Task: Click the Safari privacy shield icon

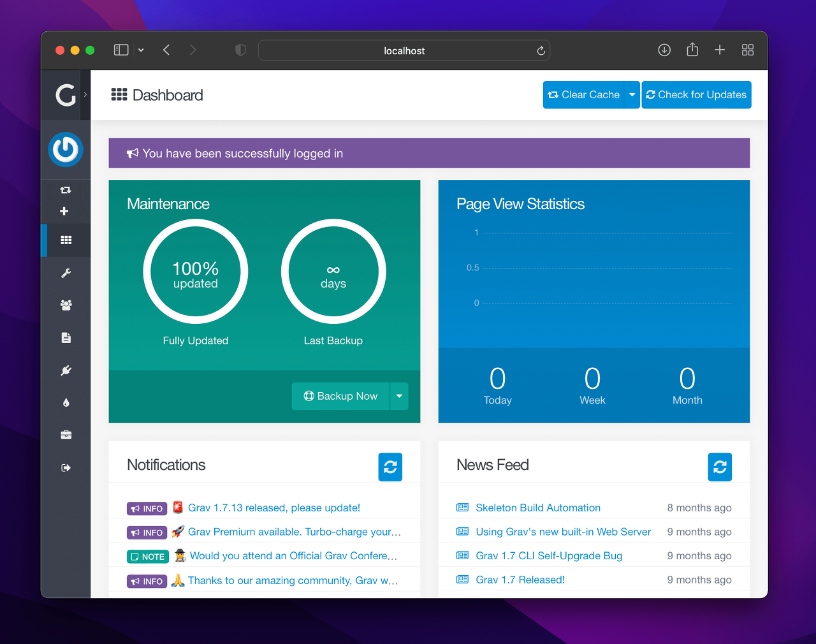Action: point(240,50)
